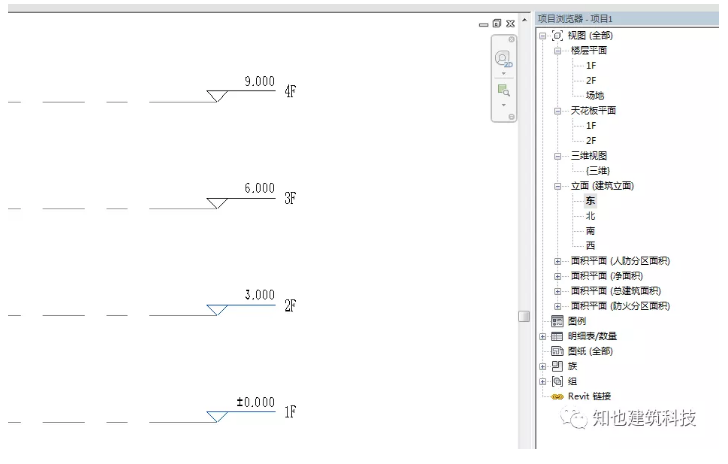
Task: Click the sheets icon beside 图纸 (全部)
Action: click(557, 351)
